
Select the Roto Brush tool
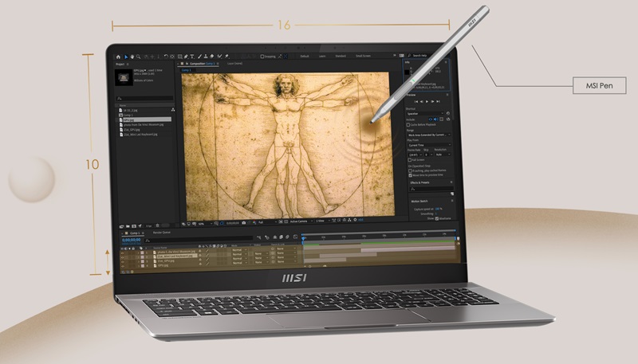pyautogui.click(x=220, y=57)
